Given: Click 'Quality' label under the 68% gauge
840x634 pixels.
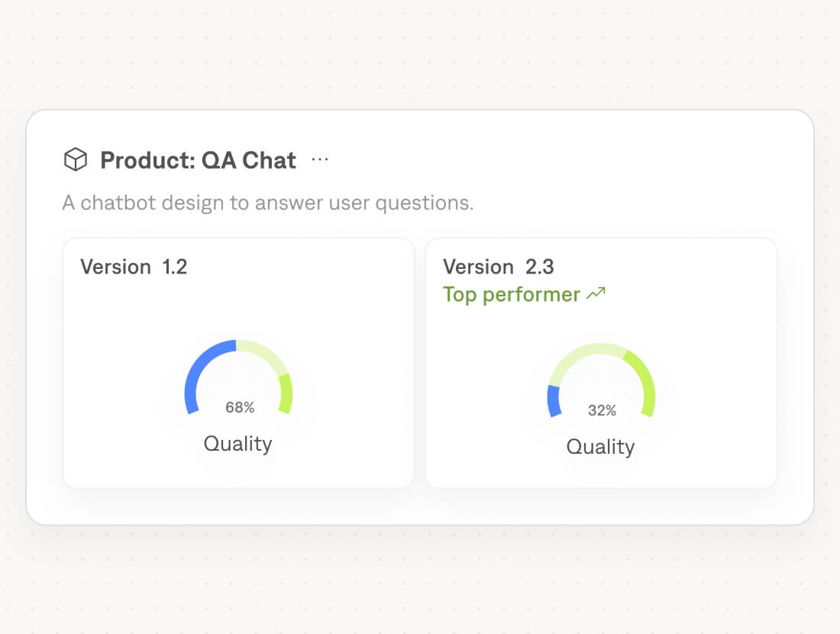Looking at the screenshot, I should [x=237, y=443].
